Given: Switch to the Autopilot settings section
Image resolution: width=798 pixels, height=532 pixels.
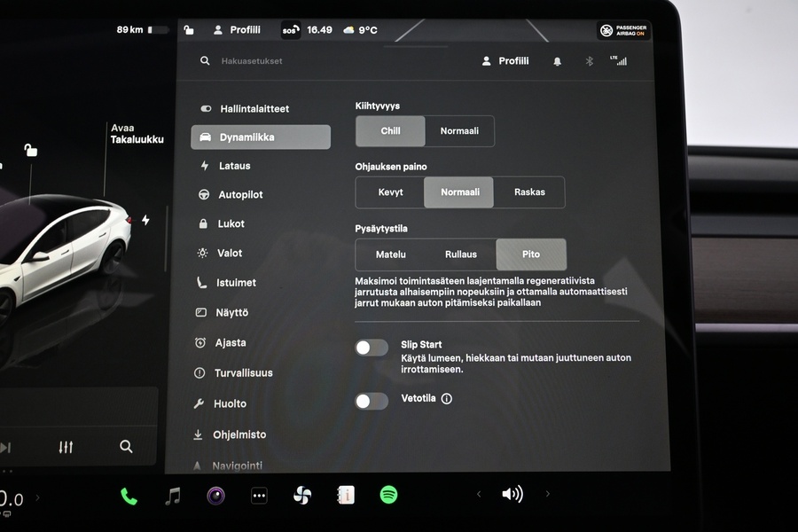Looking at the screenshot, I should coord(235,194).
